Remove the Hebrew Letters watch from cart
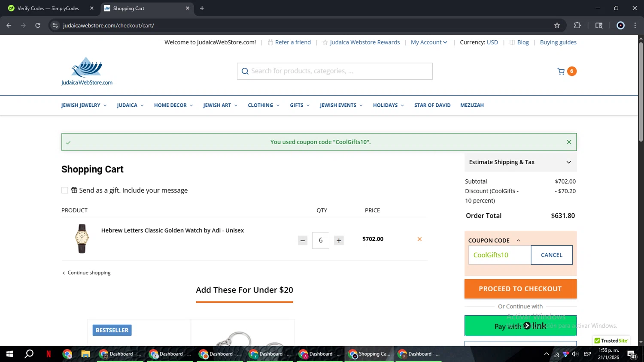Viewport: 644px width, 362px height. (x=419, y=239)
